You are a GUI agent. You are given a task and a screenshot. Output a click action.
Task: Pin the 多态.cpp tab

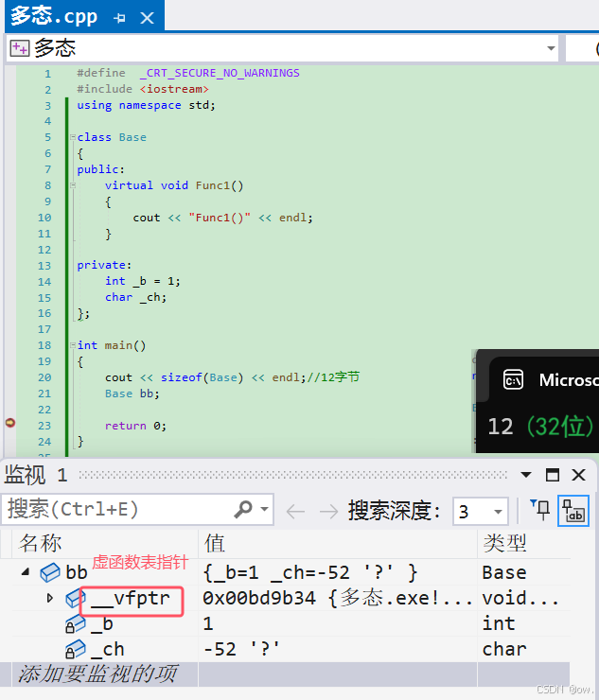click(120, 18)
